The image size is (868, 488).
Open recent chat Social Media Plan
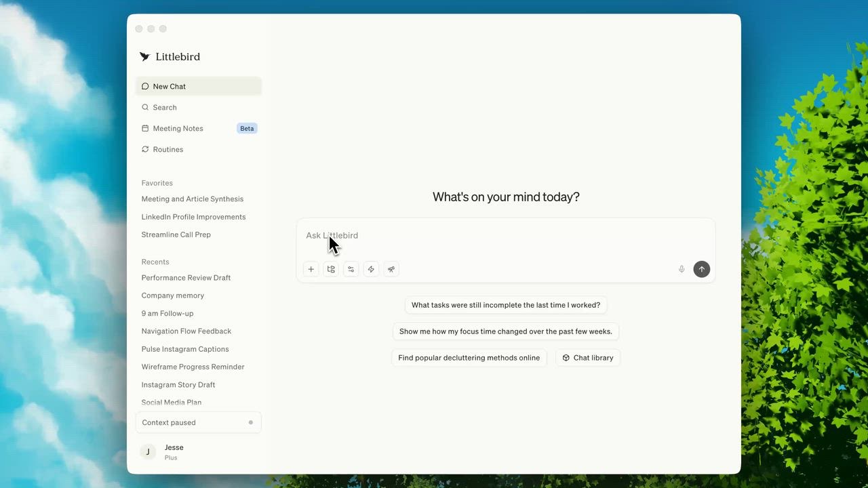(172, 403)
